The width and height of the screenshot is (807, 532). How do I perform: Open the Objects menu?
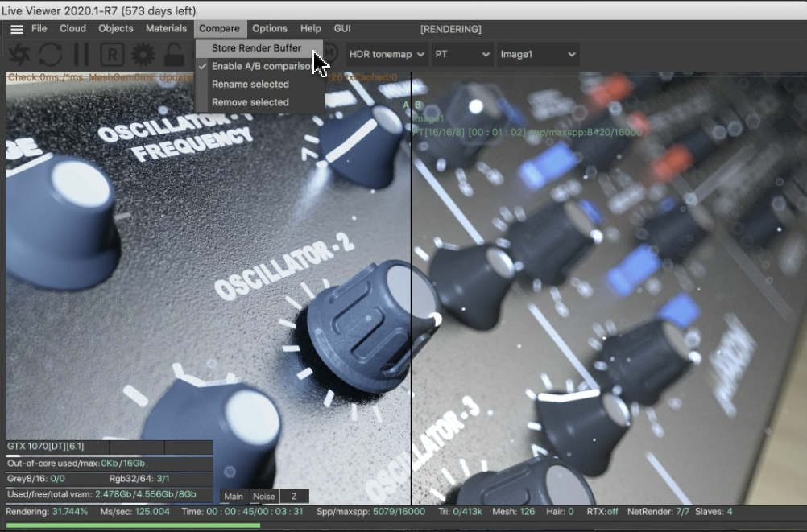pyautogui.click(x=116, y=29)
